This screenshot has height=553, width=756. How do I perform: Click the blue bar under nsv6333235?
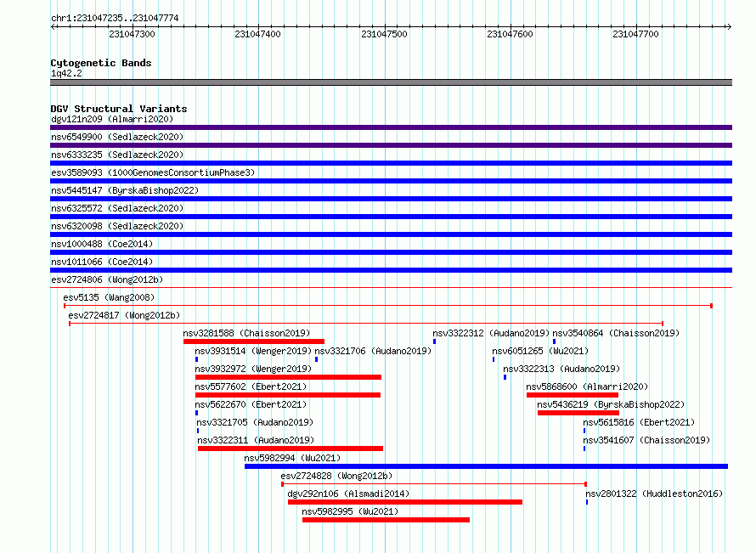[x=391, y=163]
